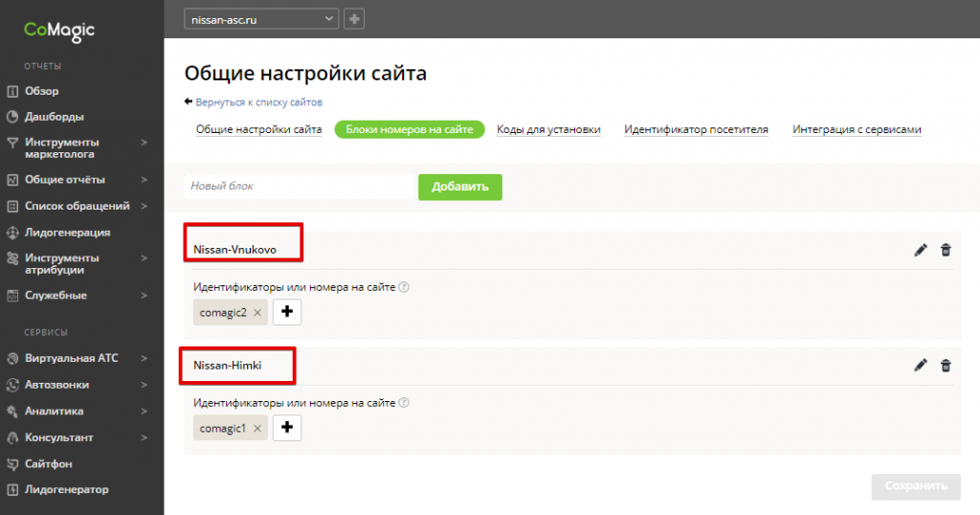Screen dimensions: 980x515
Task: Click the Виртуальная АТС icon
Action: 12,359
